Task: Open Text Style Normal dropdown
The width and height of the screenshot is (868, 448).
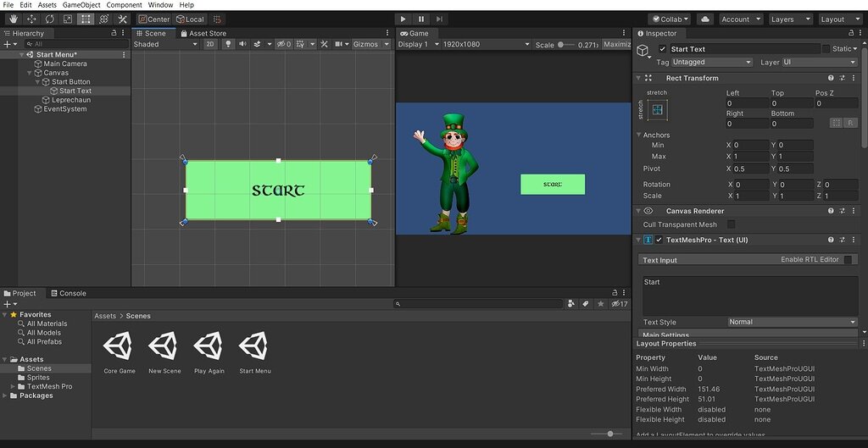Action: pyautogui.click(x=793, y=322)
